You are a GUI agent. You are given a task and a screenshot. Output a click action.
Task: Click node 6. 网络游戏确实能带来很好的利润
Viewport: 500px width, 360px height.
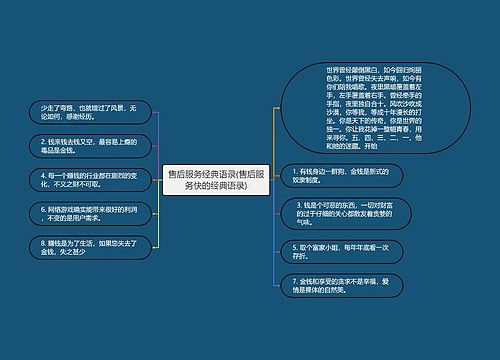pyautogui.click(x=90, y=214)
